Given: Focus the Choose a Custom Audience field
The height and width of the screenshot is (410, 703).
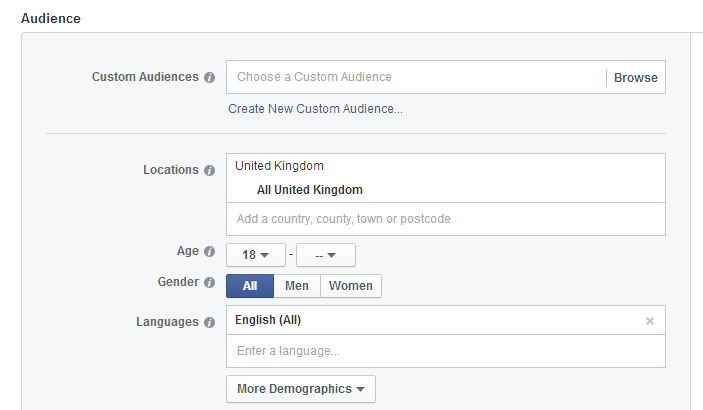Looking at the screenshot, I should tap(416, 77).
